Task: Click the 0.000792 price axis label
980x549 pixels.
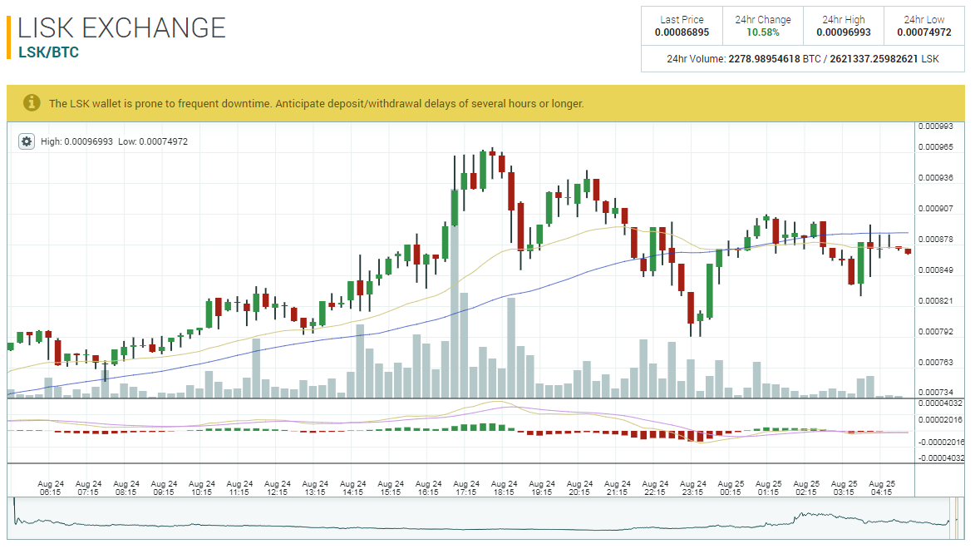Action: (x=936, y=331)
